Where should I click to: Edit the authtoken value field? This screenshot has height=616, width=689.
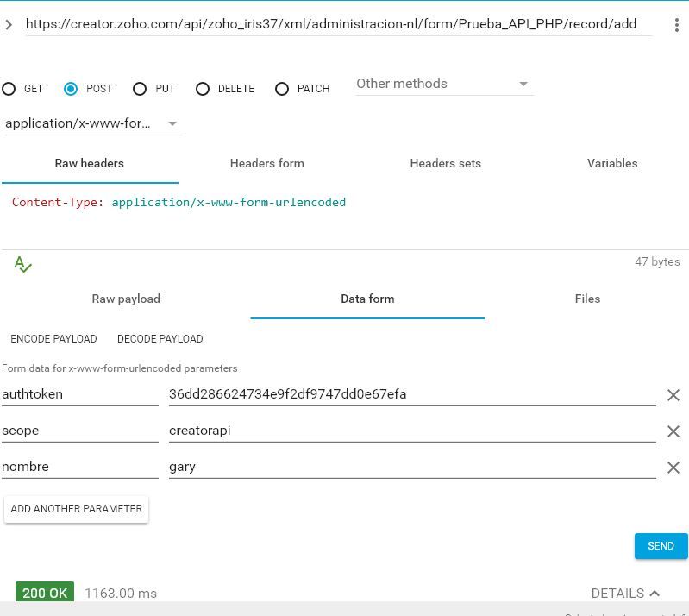[412, 394]
